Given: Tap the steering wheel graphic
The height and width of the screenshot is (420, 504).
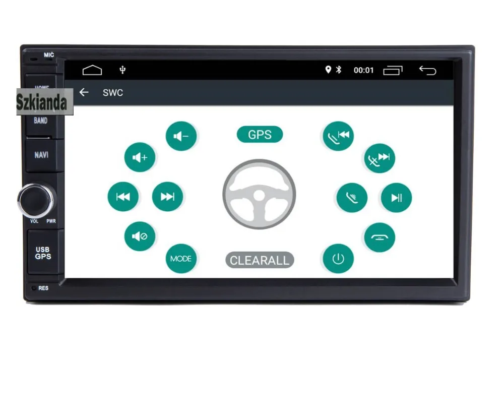Looking at the screenshot, I should (259, 194).
